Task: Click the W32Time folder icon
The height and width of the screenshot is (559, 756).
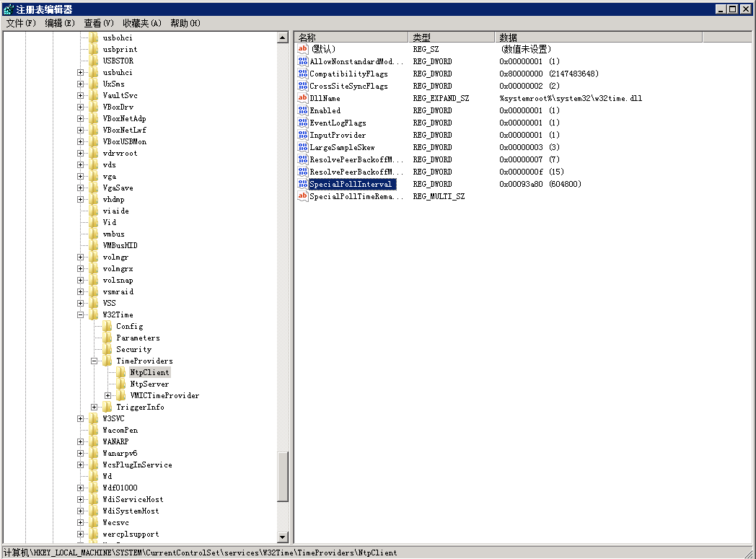Action: 94,314
